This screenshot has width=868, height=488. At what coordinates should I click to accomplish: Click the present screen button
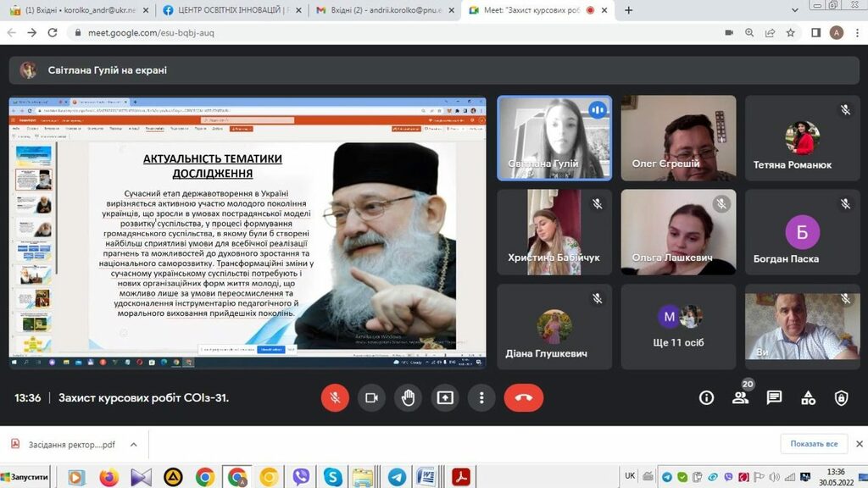click(445, 397)
